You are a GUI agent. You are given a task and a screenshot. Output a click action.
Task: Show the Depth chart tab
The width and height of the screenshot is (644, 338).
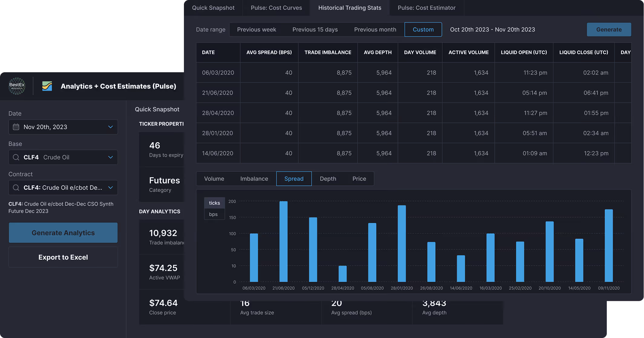(x=328, y=179)
